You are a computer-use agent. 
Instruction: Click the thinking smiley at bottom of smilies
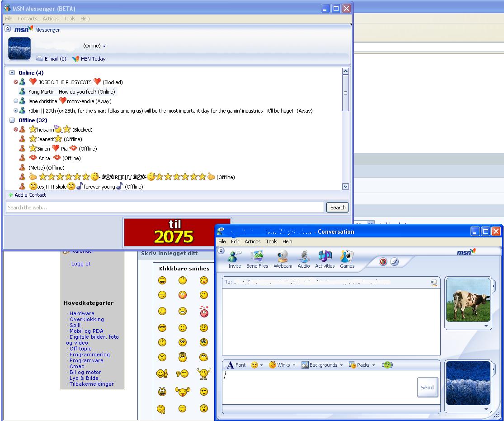pos(161,409)
